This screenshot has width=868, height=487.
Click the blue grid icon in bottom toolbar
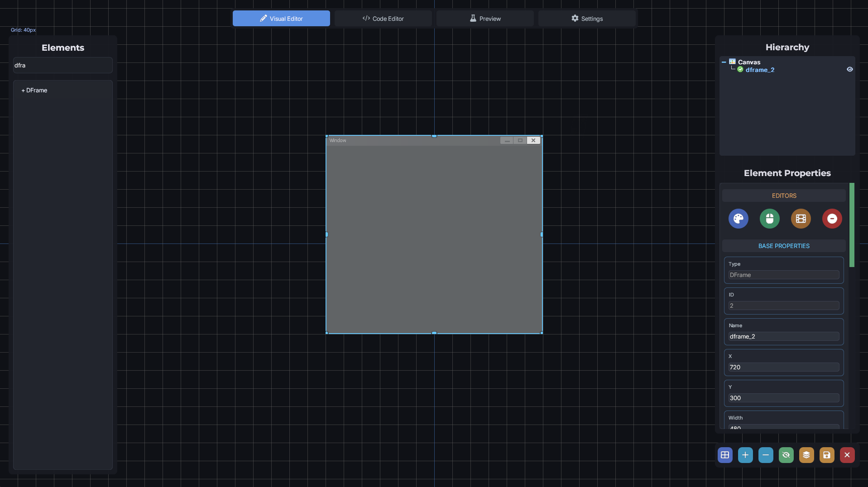coord(725,455)
